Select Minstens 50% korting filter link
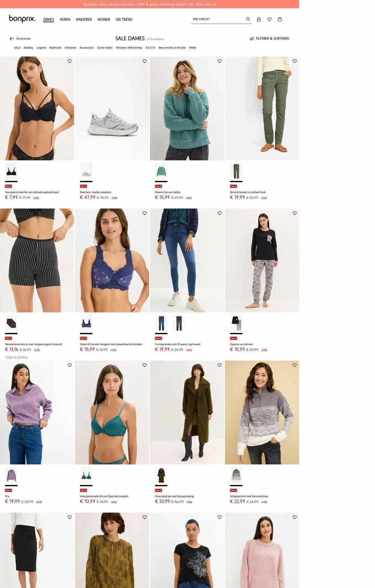375x588 pixels. tap(129, 48)
